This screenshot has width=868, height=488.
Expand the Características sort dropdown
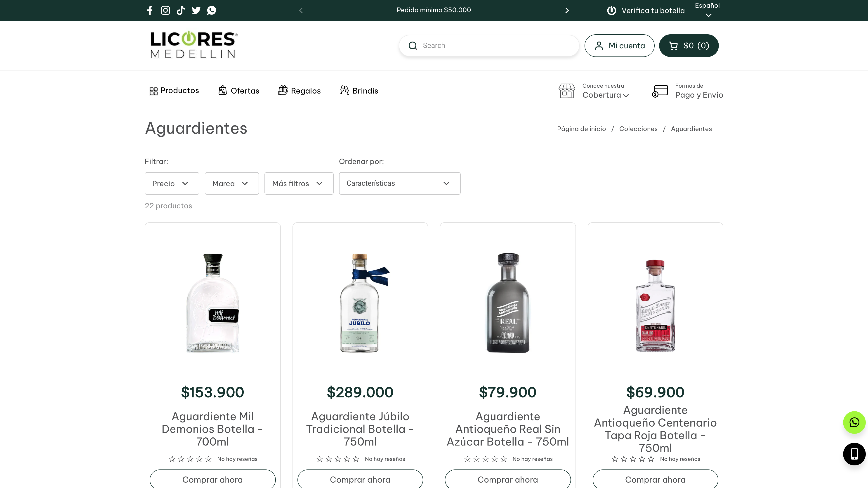[400, 183]
